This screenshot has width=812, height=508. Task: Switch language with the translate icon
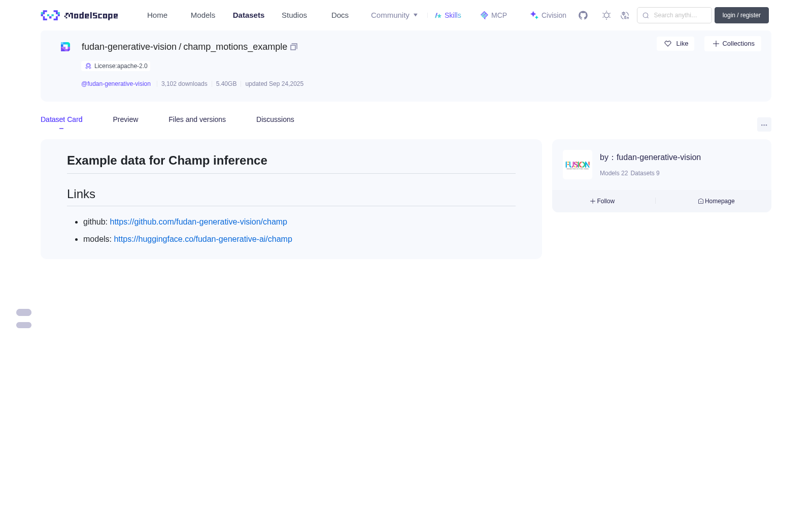tap(625, 15)
